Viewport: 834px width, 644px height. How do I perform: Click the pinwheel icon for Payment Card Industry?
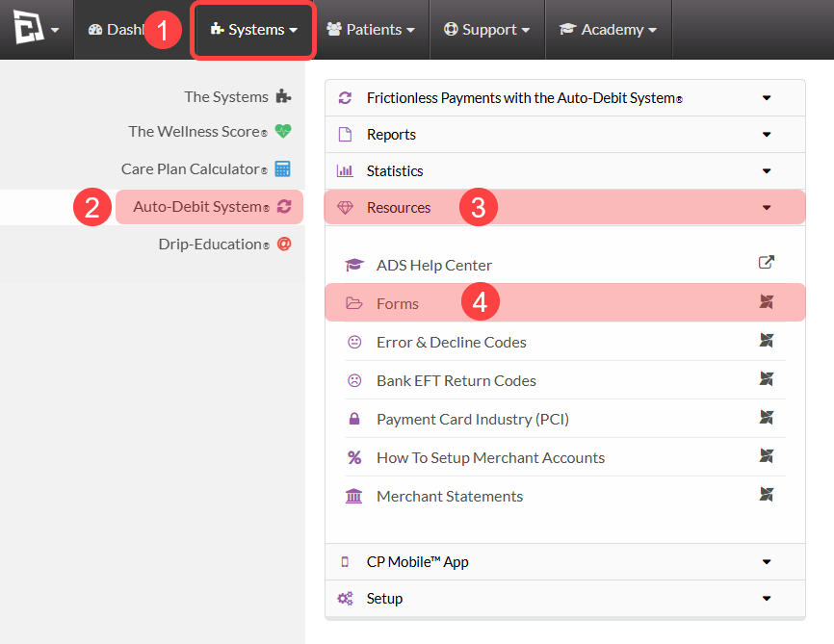click(x=766, y=418)
